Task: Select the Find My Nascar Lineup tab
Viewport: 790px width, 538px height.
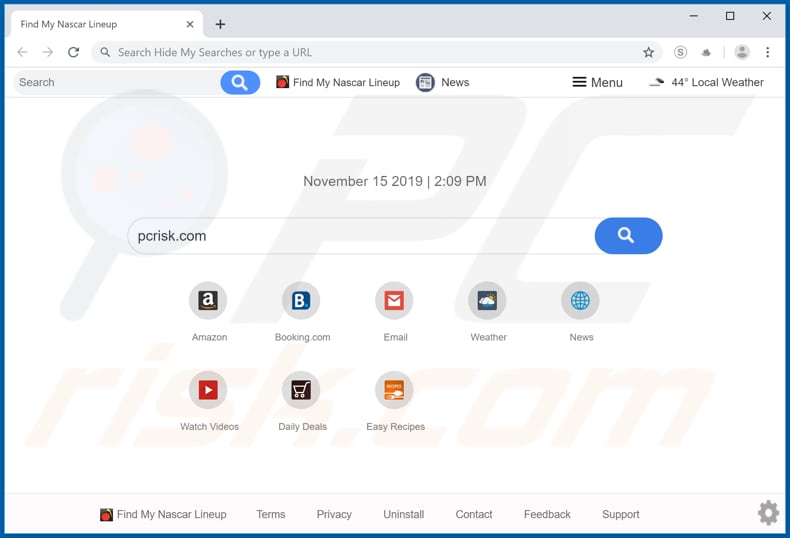Action: (x=106, y=24)
